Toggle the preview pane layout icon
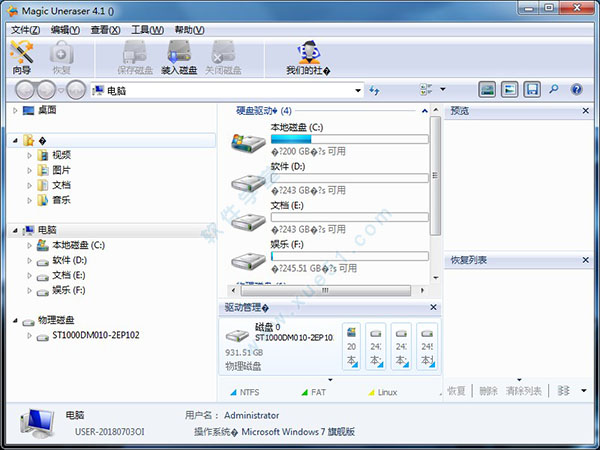The image size is (600, 450). [x=509, y=90]
